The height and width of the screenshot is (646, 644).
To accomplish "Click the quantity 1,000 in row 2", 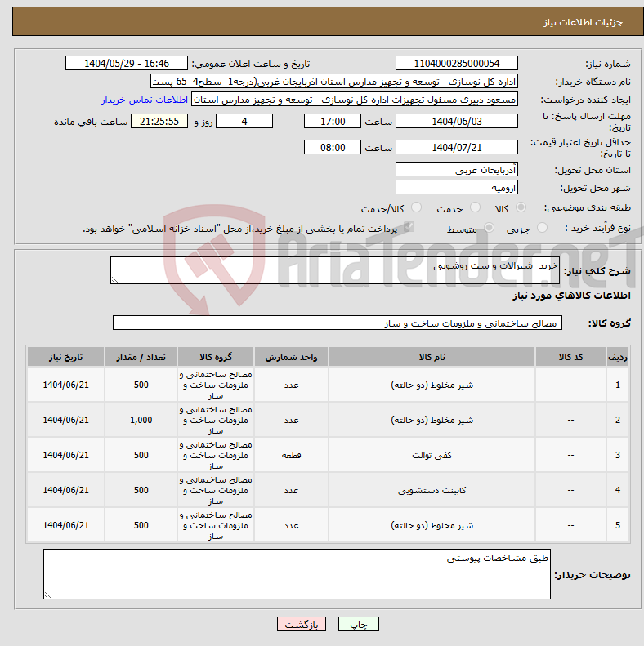I will pyautogui.click(x=141, y=420).
